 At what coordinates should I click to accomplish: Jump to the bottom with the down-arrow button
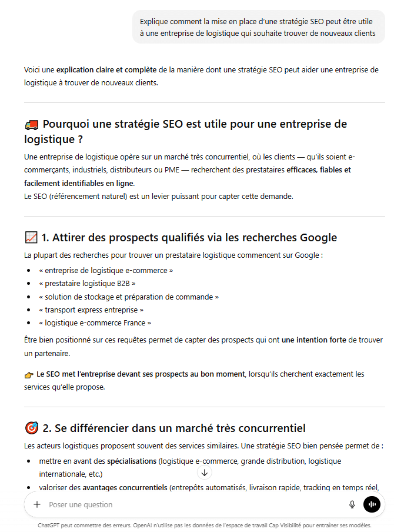[205, 473]
